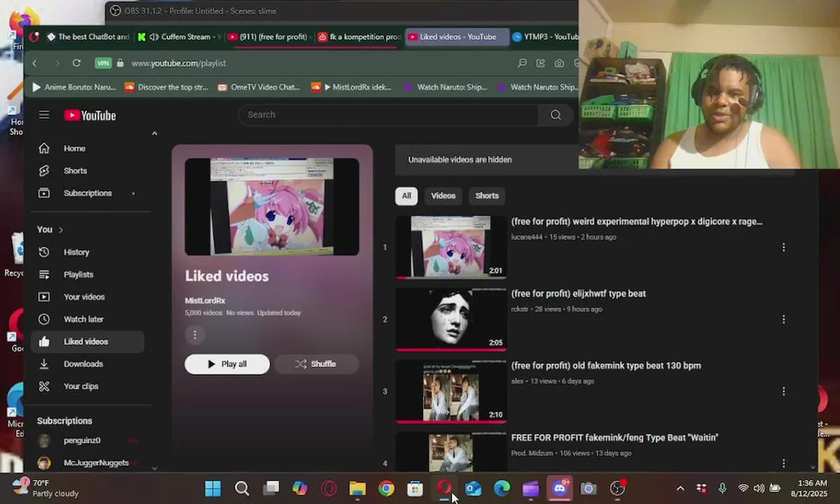Screen dimensions: 840x504
Task: Click the sidebar scroll down arrow
Action: pyautogui.click(x=155, y=468)
